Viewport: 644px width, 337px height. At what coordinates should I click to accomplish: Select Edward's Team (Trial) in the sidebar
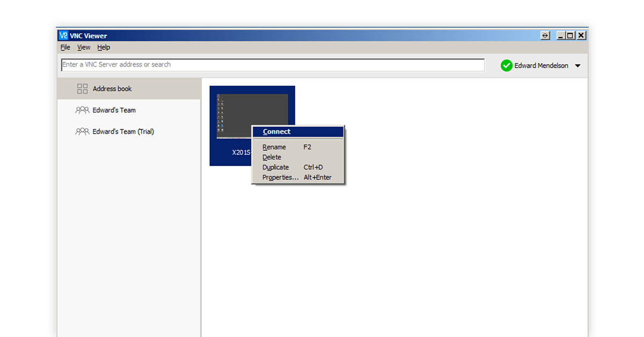pyautogui.click(x=129, y=131)
